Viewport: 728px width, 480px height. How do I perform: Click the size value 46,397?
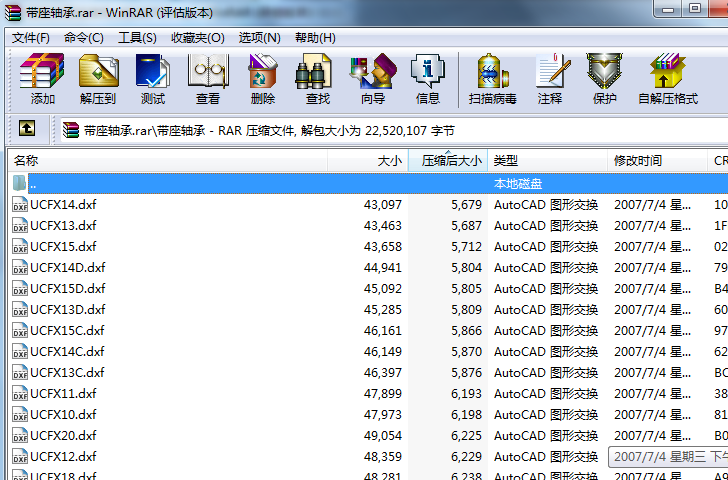click(x=383, y=372)
